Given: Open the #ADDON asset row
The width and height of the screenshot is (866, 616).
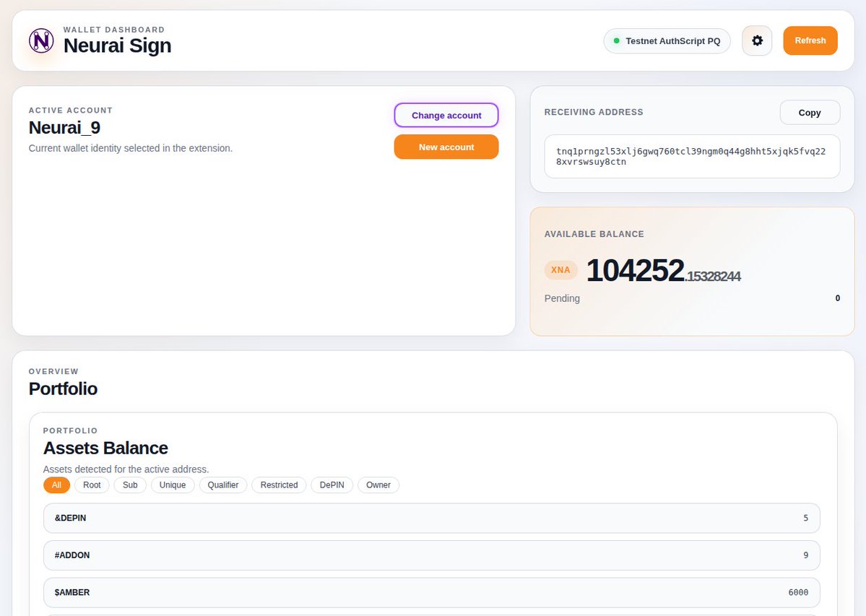Looking at the screenshot, I should tap(432, 555).
